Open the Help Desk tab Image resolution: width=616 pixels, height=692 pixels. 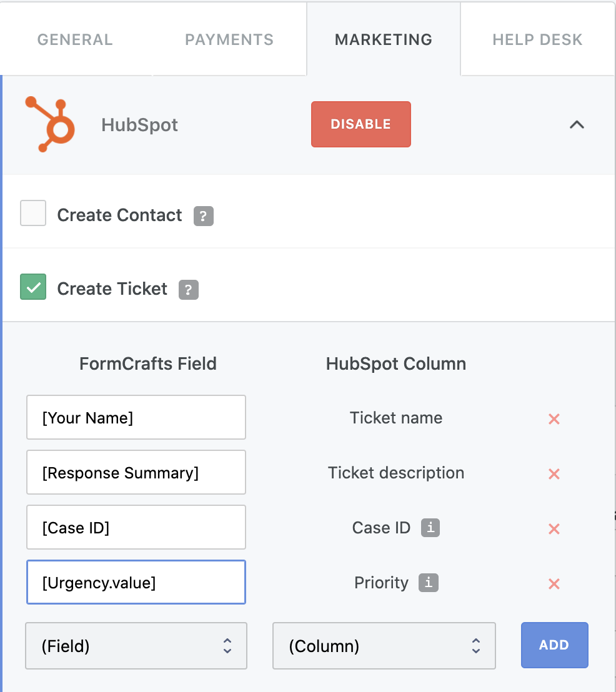tap(537, 40)
